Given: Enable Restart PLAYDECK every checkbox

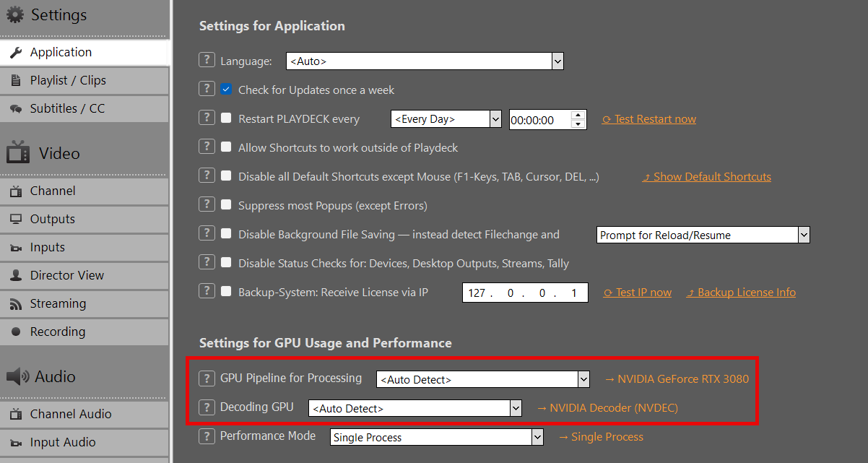Looking at the screenshot, I should 226,119.
